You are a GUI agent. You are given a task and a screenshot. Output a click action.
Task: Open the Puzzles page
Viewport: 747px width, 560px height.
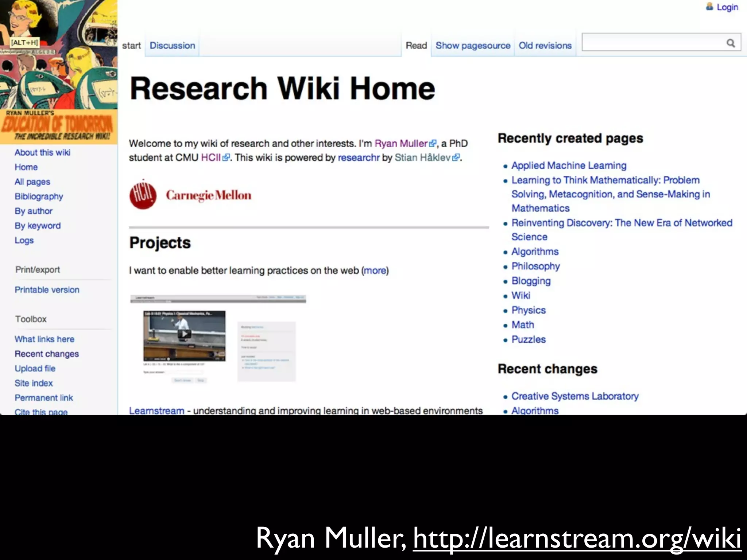pyautogui.click(x=529, y=339)
